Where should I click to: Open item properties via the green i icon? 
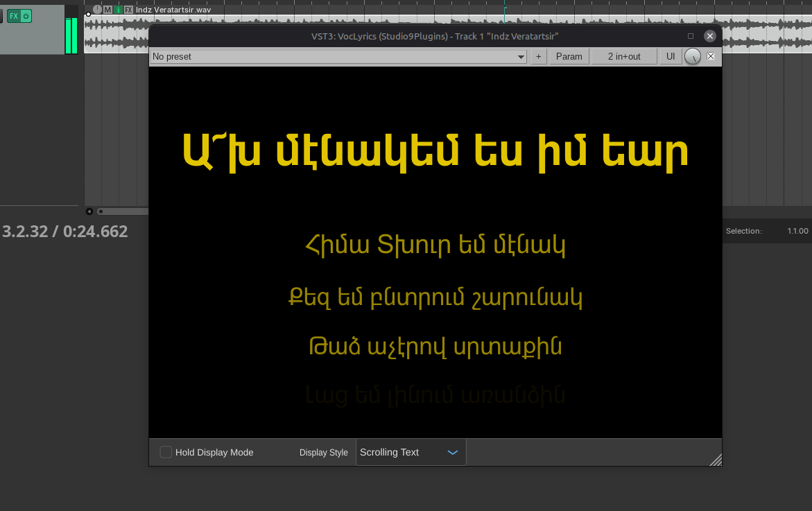point(118,10)
